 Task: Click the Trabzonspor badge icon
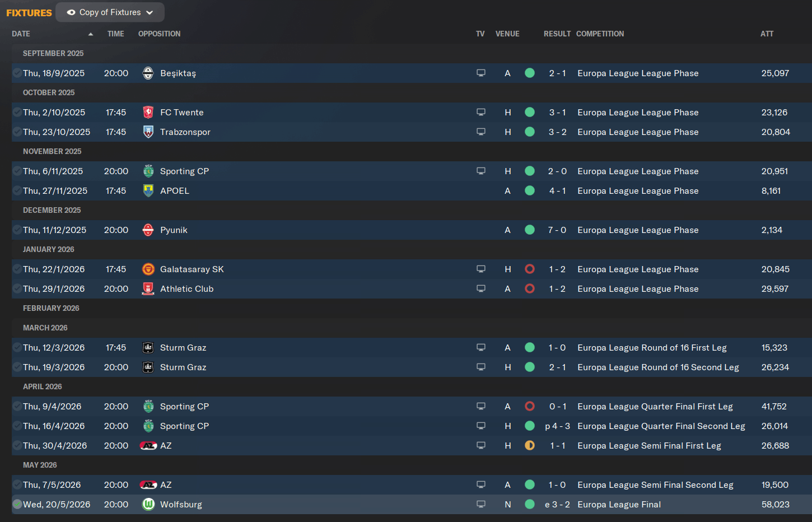(148, 132)
